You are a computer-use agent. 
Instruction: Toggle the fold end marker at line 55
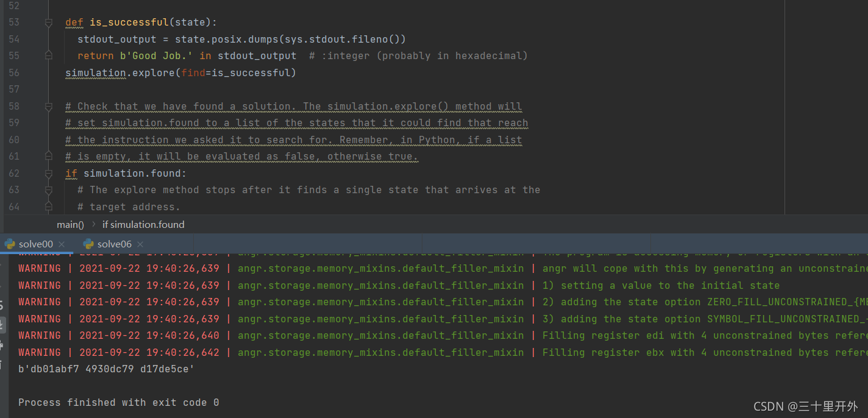(49, 56)
